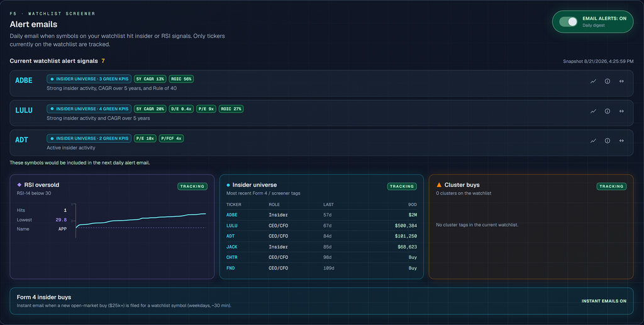The height and width of the screenshot is (325, 644).
Task: Click the ROIC 56% tag
Action: (181, 79)
